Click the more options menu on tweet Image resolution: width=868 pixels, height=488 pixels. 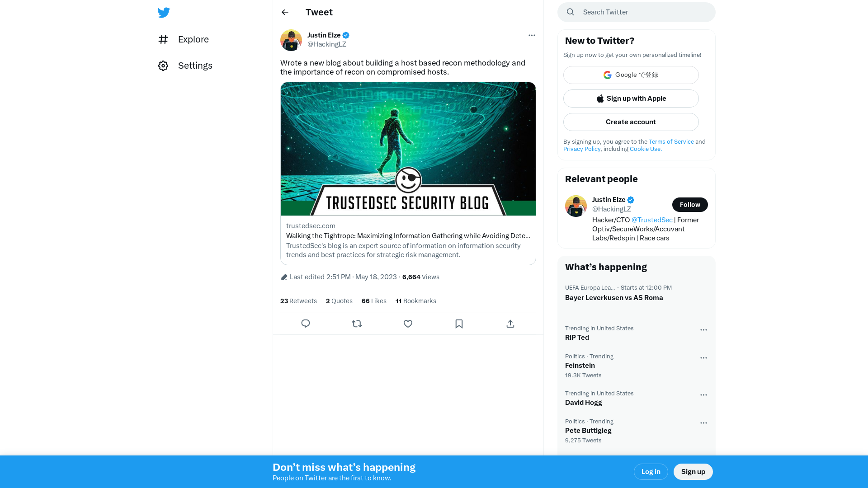point(531,35)
